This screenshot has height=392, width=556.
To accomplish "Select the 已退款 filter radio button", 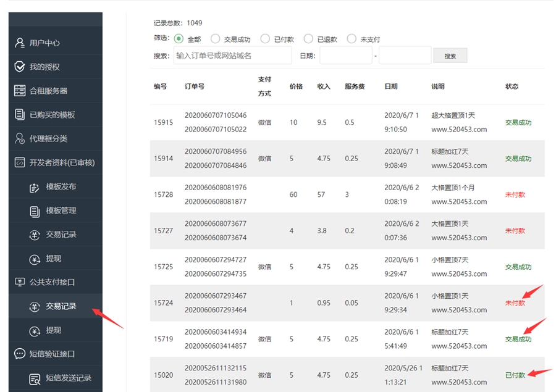I will point(308,39).
